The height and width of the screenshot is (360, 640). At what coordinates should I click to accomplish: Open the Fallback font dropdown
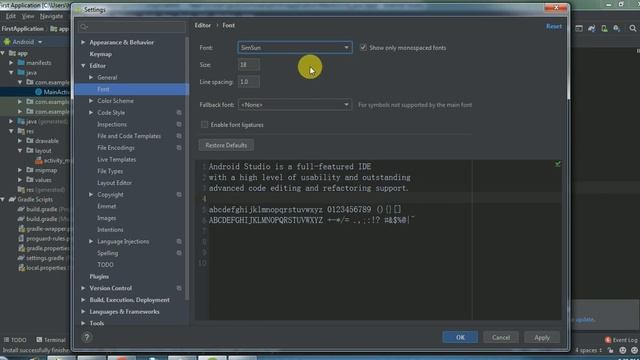[295, 105]
